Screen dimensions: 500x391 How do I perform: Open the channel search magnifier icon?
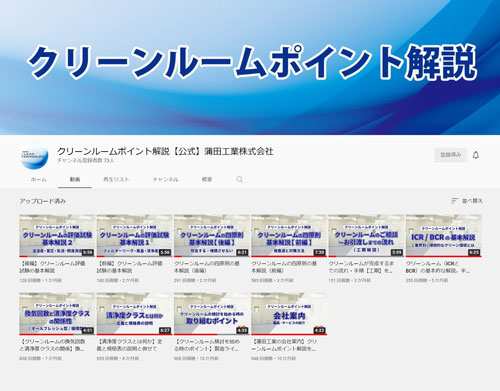pyautogui.click(x=239, y=179)
